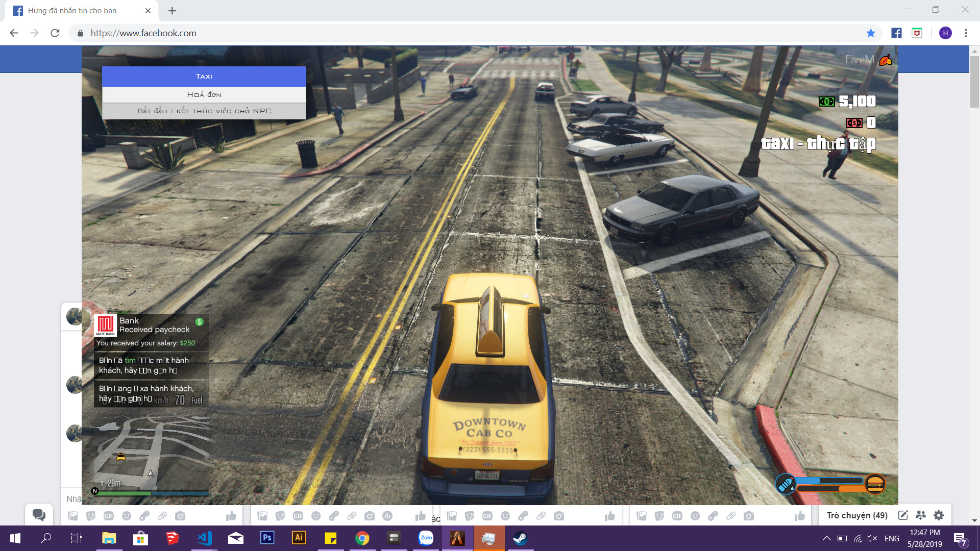Click the first chat's GIF icon
The image size is (980, 551).
click(x=109, y=516)
